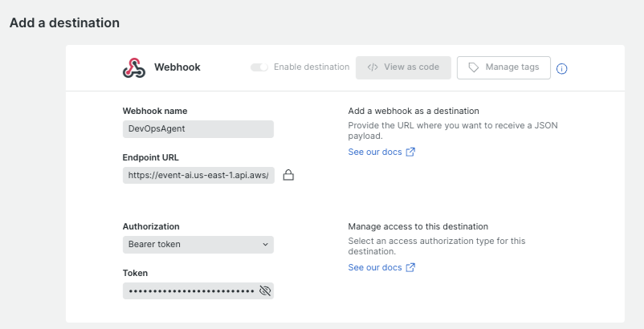
Task: Click the chevron arrow in Authorization dropdown
Action: tap(265, 244)
